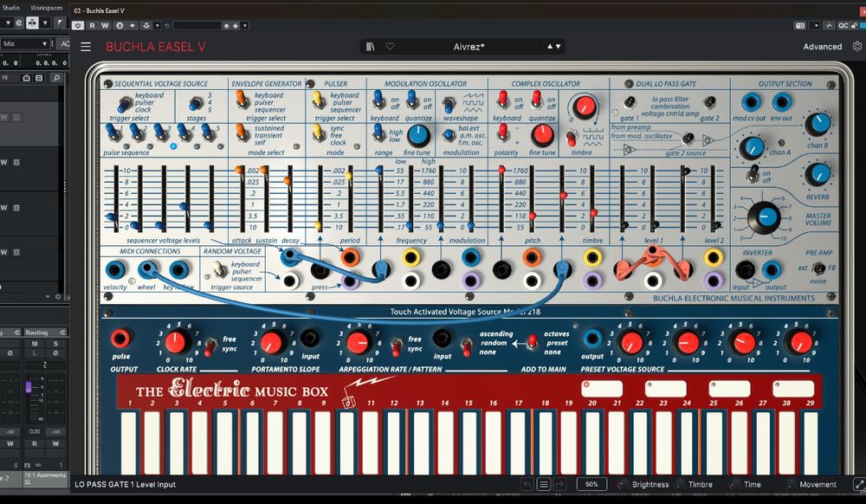
Task: Click the mixer channel M mute button
Action: pos(35,343)
